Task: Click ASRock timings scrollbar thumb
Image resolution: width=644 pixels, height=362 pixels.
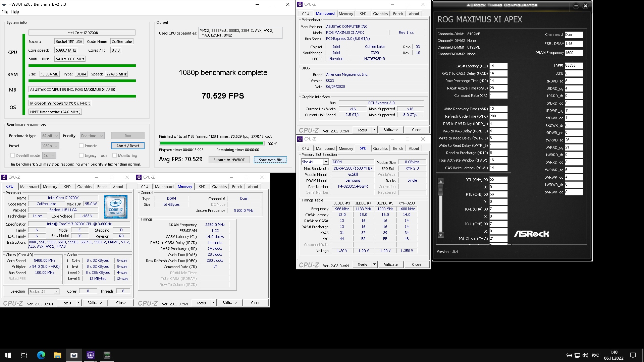Action: 441,190
